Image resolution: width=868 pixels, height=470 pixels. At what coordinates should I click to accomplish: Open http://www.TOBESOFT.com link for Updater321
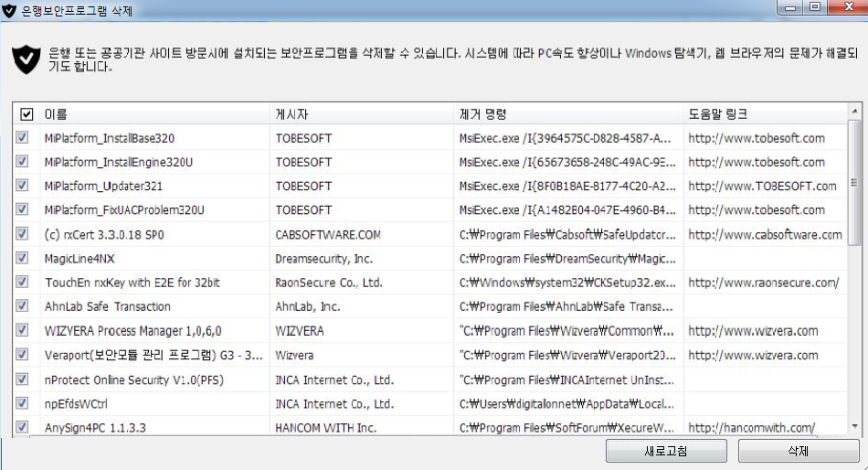coord(762,186)
